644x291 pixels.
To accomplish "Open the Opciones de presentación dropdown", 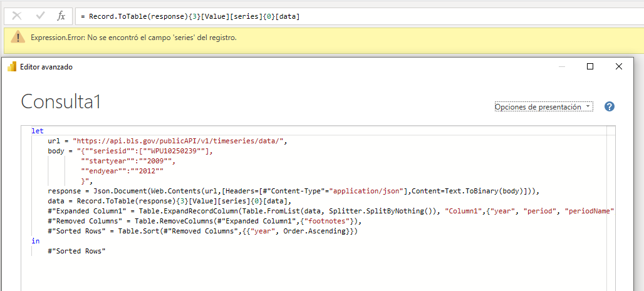I will click(x=544, y=107).
